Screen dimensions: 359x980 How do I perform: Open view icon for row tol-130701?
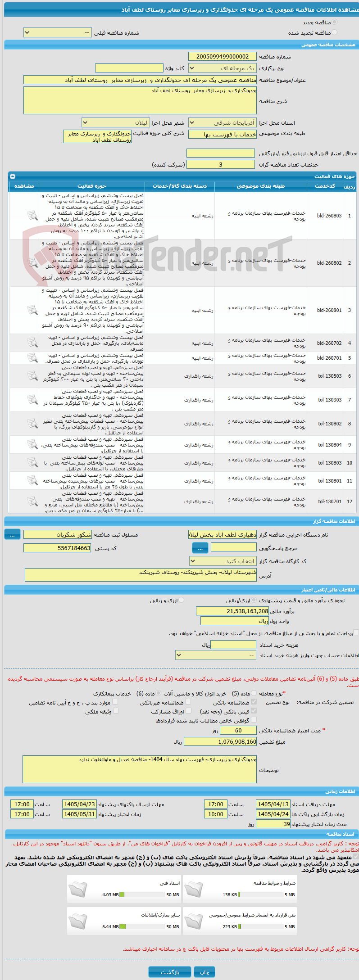32,501
